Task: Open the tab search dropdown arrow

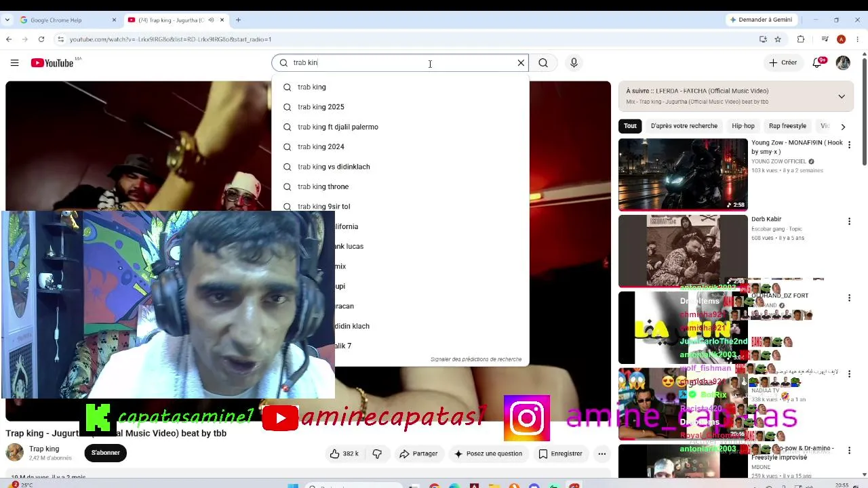Action: 7,20
